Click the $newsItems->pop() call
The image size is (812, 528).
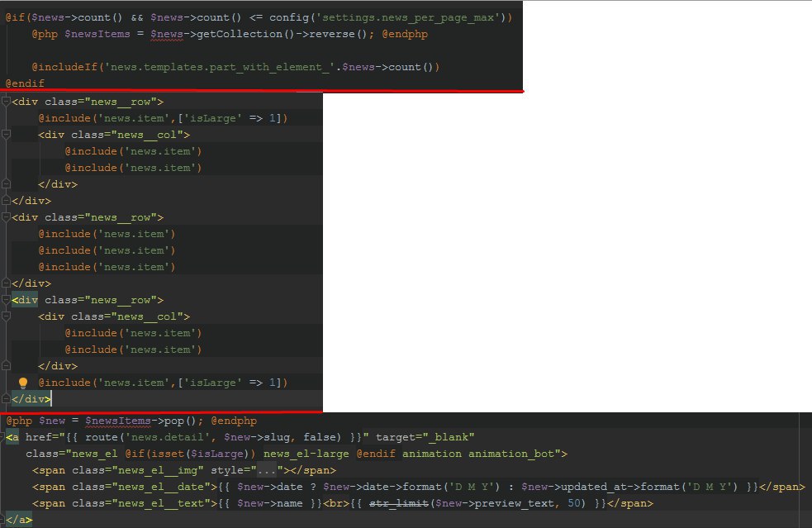pos(141,421)
